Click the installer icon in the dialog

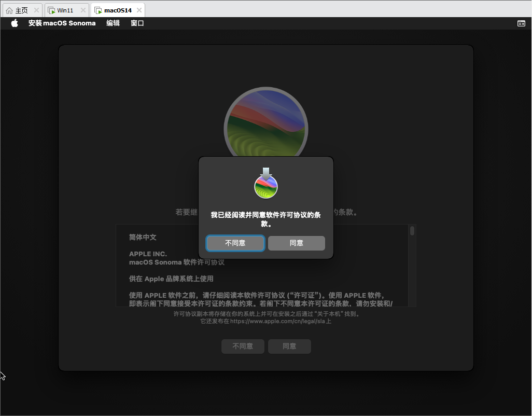(266, 183)
